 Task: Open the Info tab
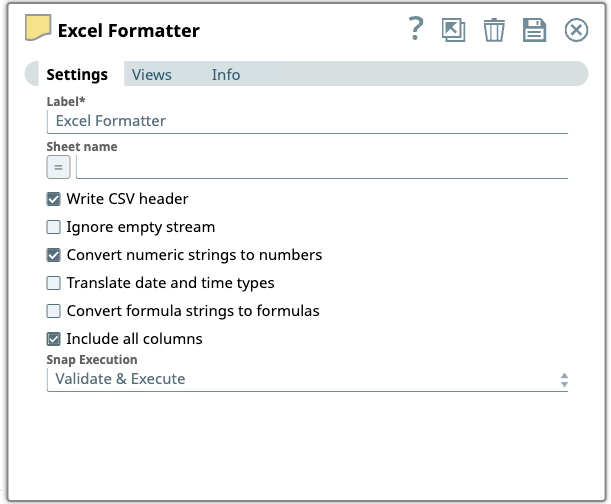226,75
